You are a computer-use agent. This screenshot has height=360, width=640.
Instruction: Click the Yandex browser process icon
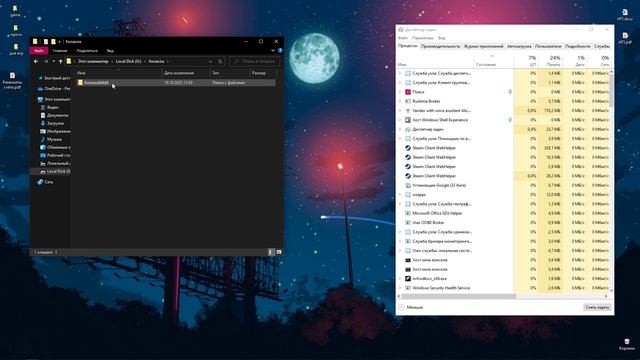click(x=408, y=111)
